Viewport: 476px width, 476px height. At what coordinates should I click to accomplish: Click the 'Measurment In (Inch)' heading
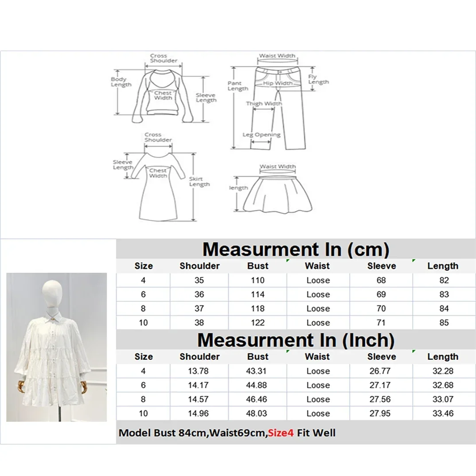[296, 340]
